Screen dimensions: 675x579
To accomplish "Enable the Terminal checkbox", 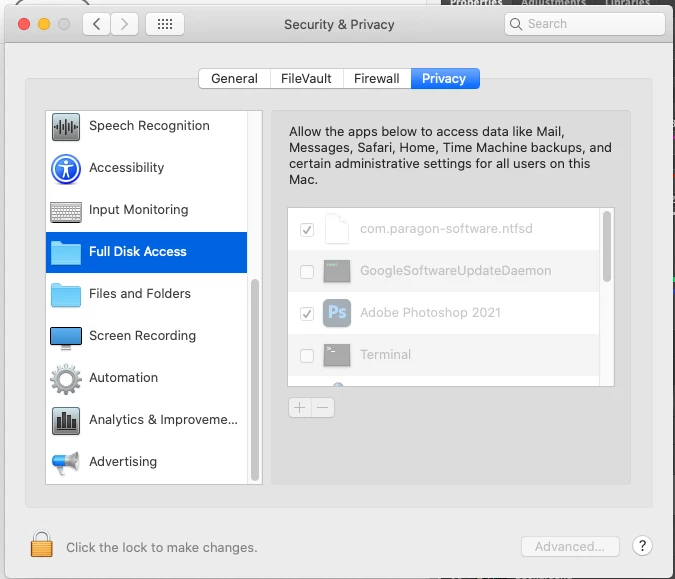I will click(307, 356).
